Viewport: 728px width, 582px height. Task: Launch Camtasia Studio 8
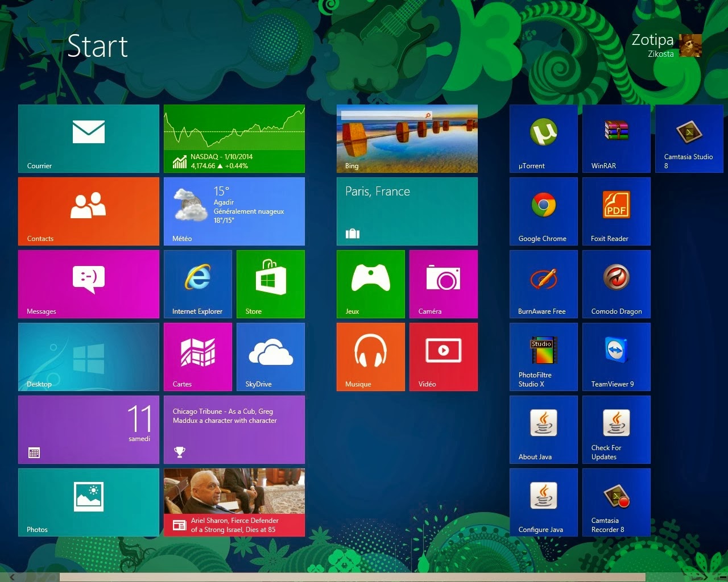689,139
